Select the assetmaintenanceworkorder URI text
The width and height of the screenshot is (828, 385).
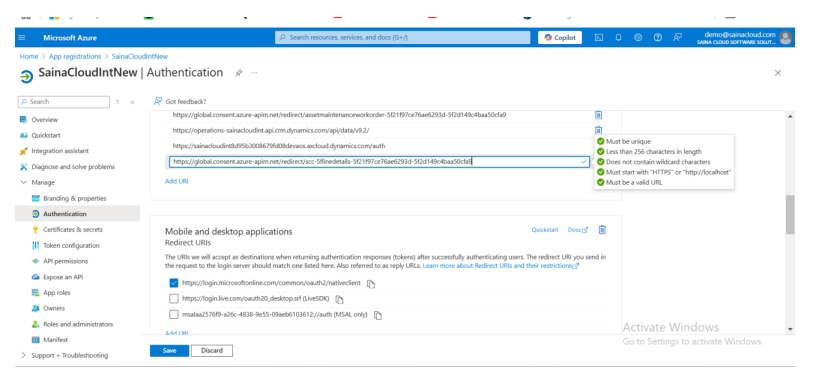coord(339,115)
